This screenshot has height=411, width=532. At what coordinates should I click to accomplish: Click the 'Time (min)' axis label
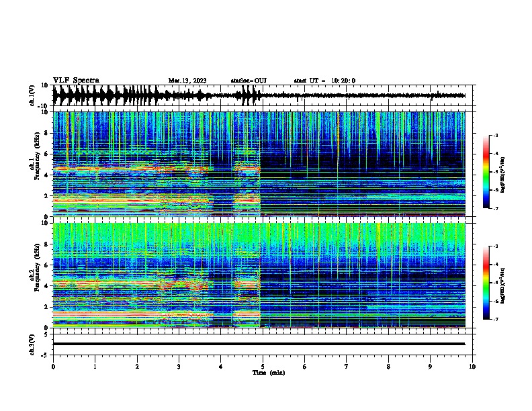pos(269,373)
